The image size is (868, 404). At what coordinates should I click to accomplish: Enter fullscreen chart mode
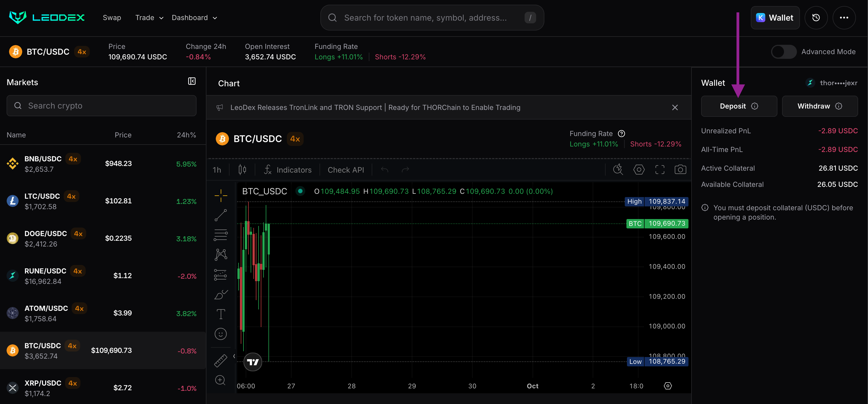659,170
